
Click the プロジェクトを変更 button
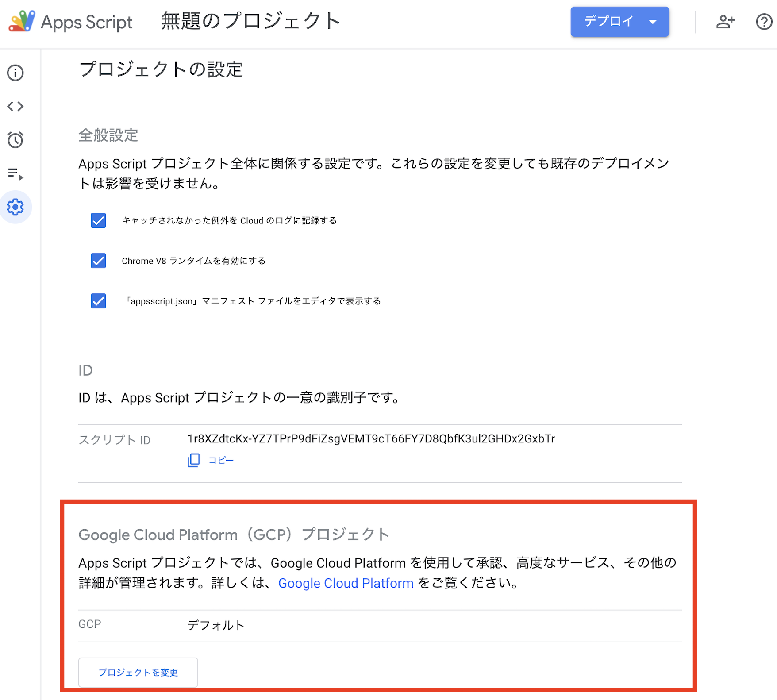point(138,673)
